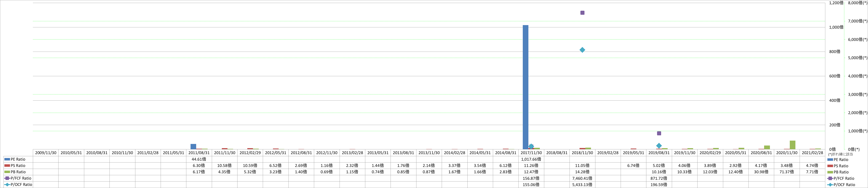Select the PS value 6.30倍 cell

click(x=199, y=166)
